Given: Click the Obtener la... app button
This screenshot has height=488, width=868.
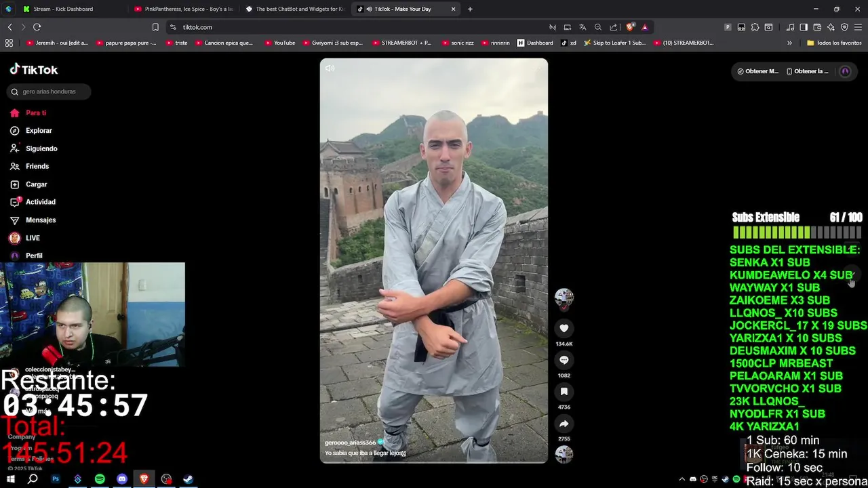Looking at the screenshot, I should pos(807,71).
